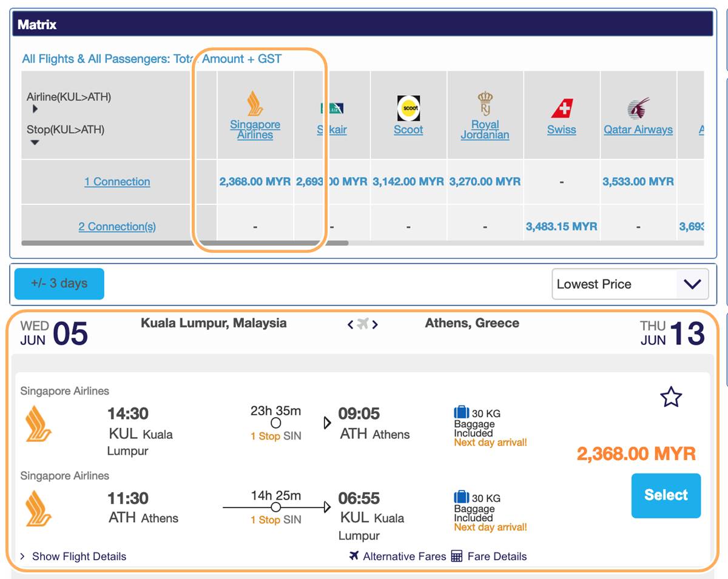Click the THU JUN 13 return date
Viewport: 728px width, 579px height.
coord(672,333)
